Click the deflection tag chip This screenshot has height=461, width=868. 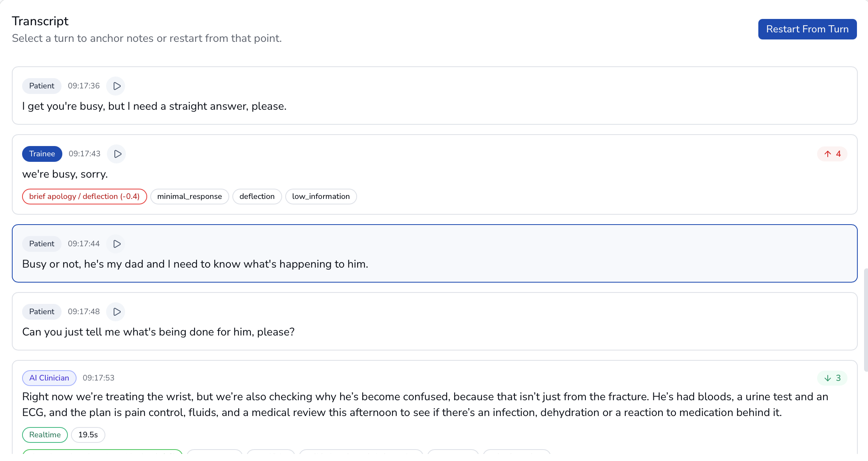[x=257, y=197]
